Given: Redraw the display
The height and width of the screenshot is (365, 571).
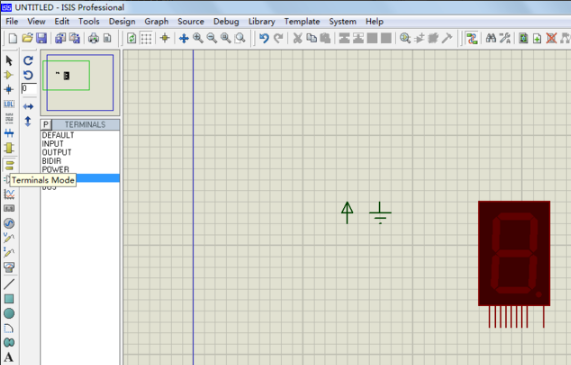Looking at the screenshot, I should [131, 38].
